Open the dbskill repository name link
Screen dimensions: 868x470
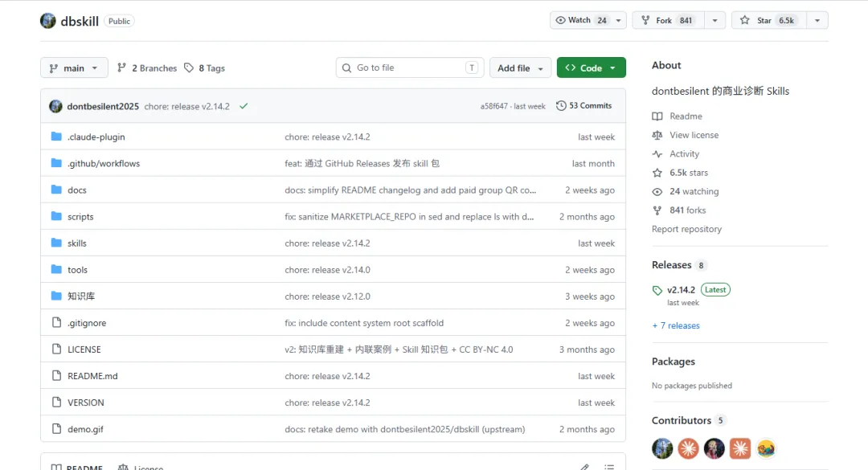(79, 21)
